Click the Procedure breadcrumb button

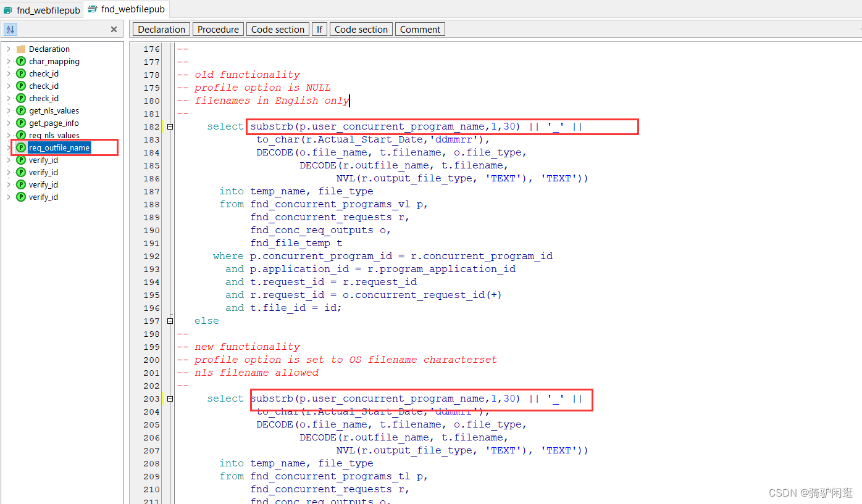217,28
